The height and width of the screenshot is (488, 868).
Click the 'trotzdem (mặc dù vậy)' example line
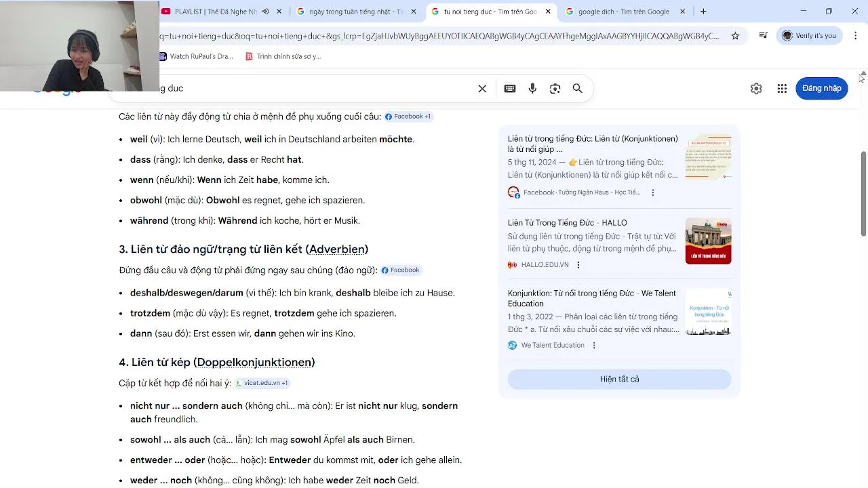(x=263, y=314)
